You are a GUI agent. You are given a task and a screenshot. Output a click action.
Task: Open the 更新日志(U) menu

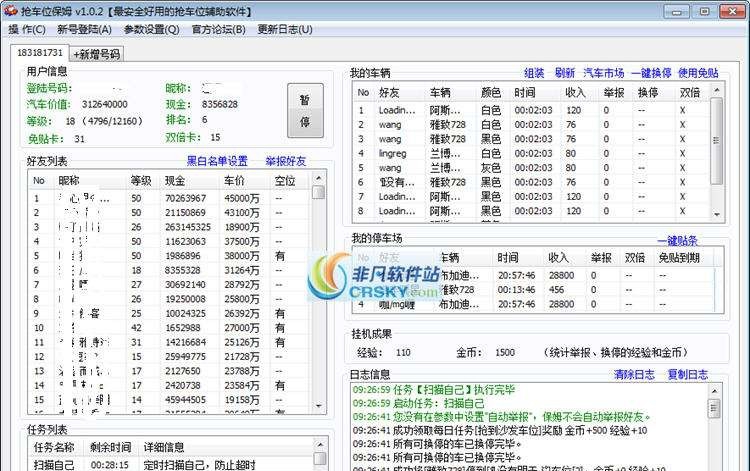pos(284,29)
